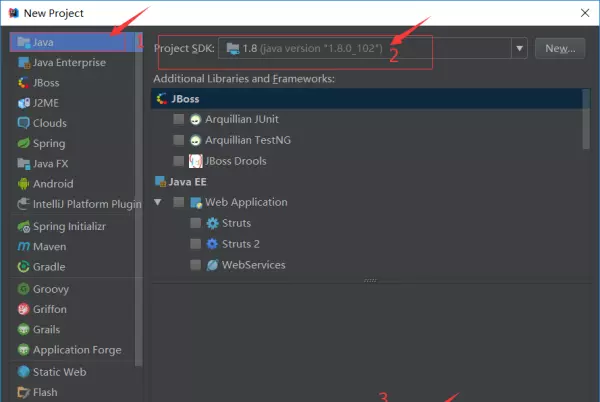600x402 pixels.
Task: Select the Java EE group label
Action: pos(188,182)
